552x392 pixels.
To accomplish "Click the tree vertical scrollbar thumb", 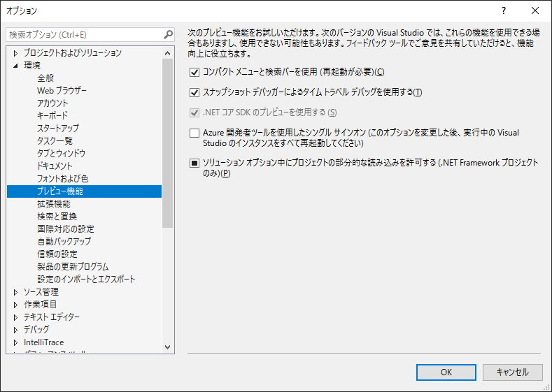I will pos(168,143).
